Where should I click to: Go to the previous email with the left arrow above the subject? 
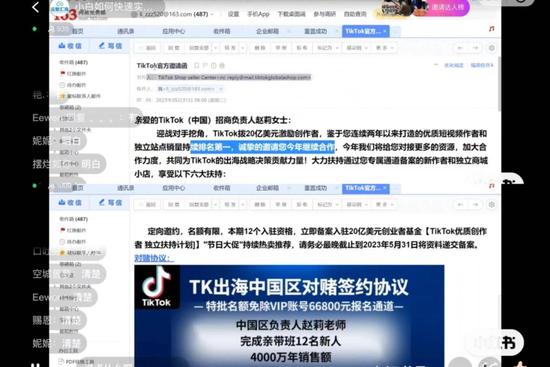click(x=460, y=48)
